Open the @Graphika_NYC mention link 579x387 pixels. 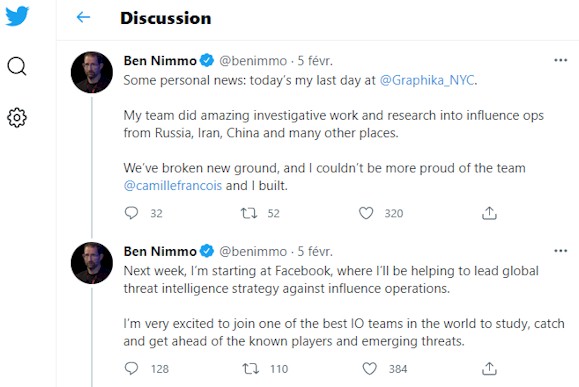427,80
